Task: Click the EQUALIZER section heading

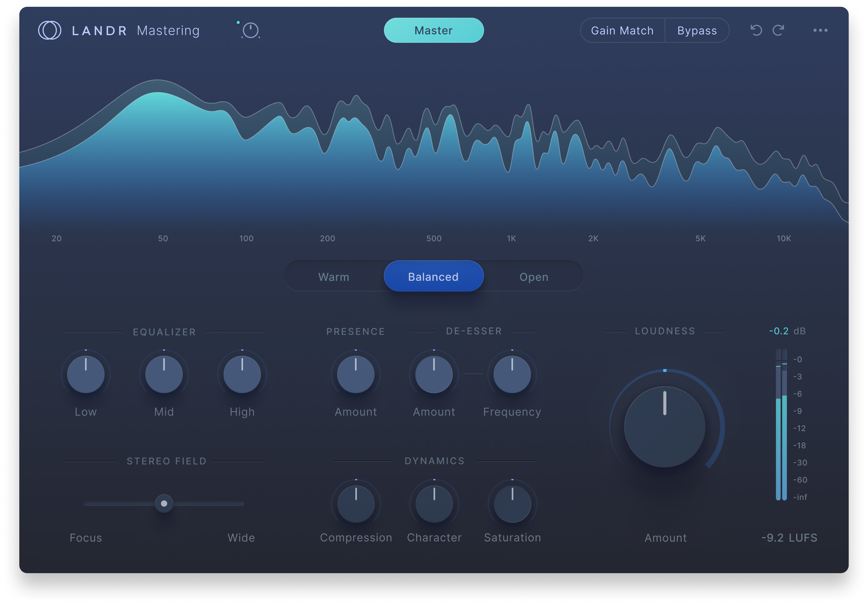Action: pos(164,332)
